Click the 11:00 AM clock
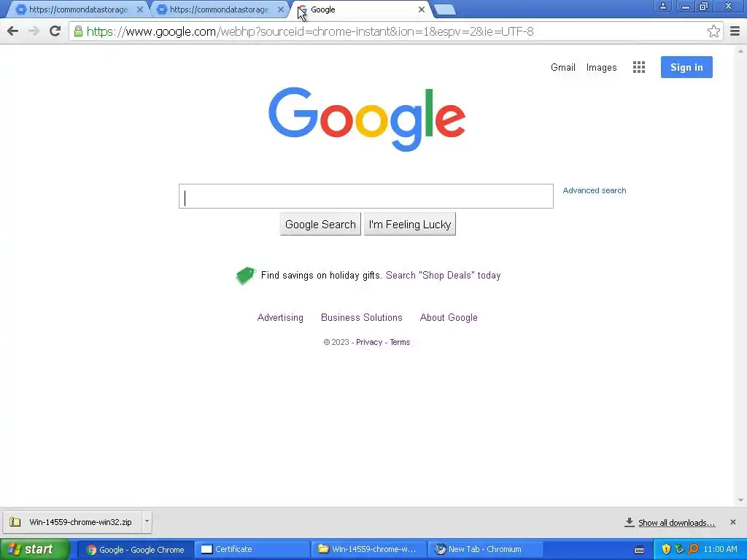Viewport: 747px width, 560px height. point(720,550)
